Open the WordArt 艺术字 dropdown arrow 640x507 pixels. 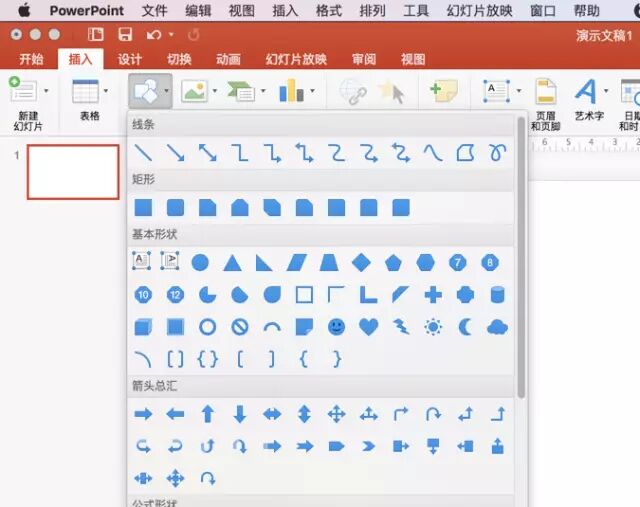(606, 91)
